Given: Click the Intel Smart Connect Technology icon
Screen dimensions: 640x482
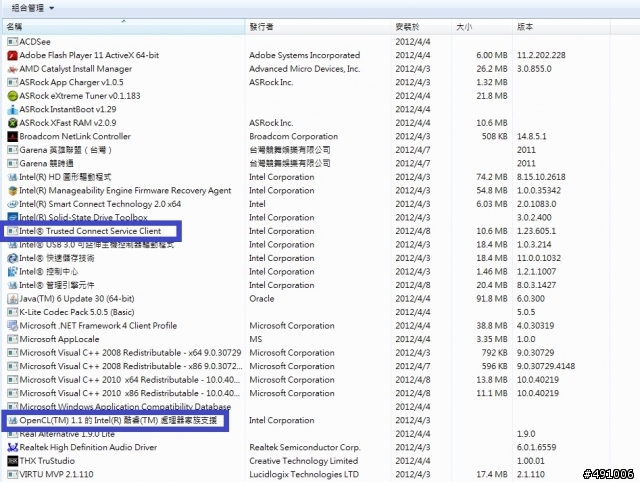Looking at the screenshot, I should tap(13, 204).
